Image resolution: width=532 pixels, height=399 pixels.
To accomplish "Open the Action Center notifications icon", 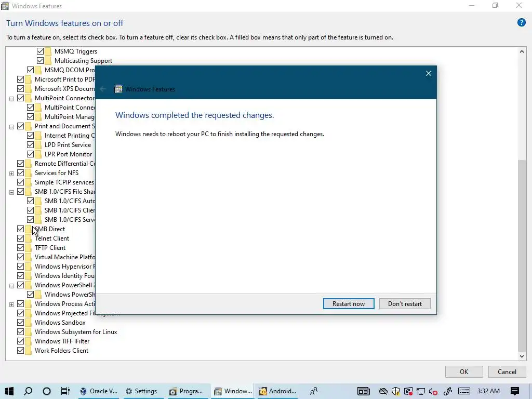I will point(515,391).
